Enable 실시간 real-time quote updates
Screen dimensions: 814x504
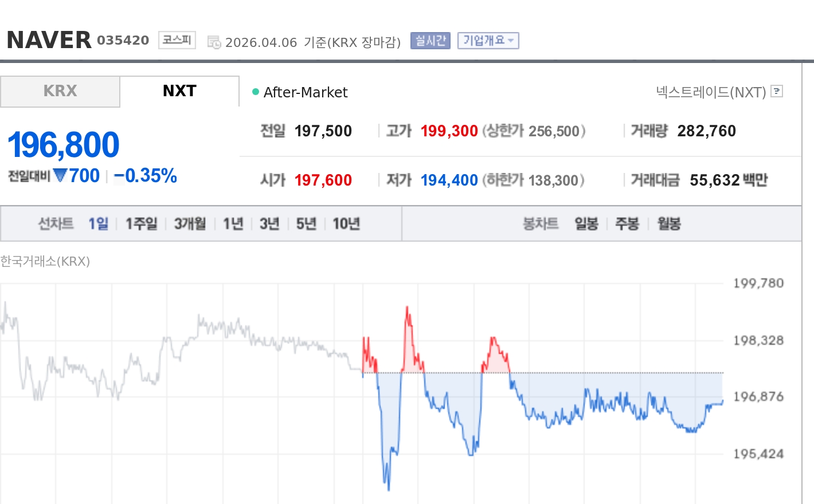(430, 40)
